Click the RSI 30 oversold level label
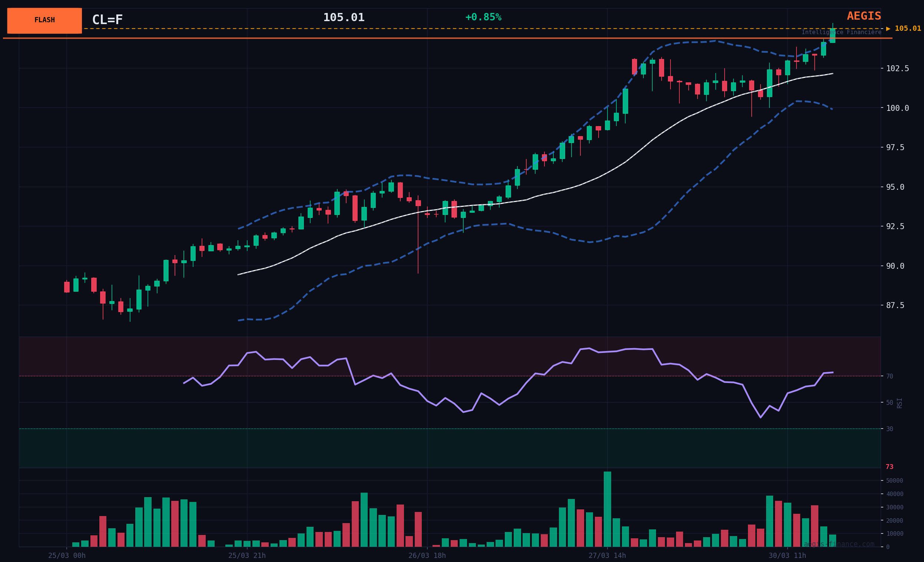Screen dimensions: 924x562 click(889, 429)
